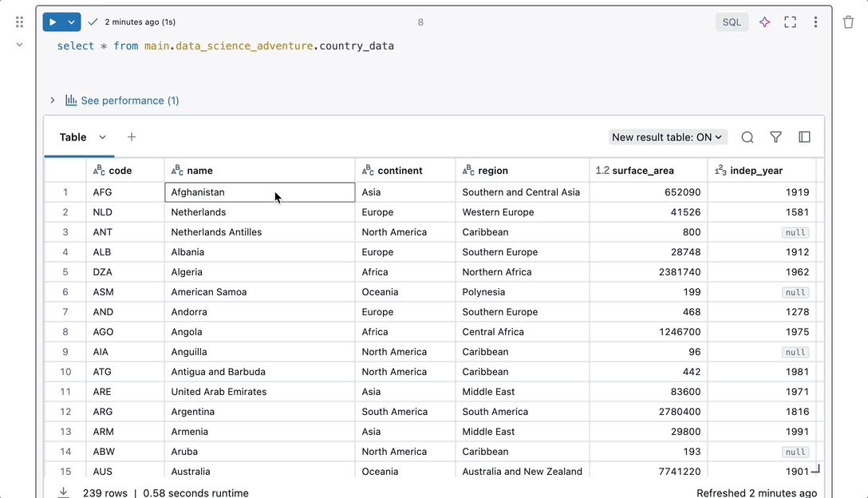Open the kebab menu next to fullscreen icon

tap(815, 22)
